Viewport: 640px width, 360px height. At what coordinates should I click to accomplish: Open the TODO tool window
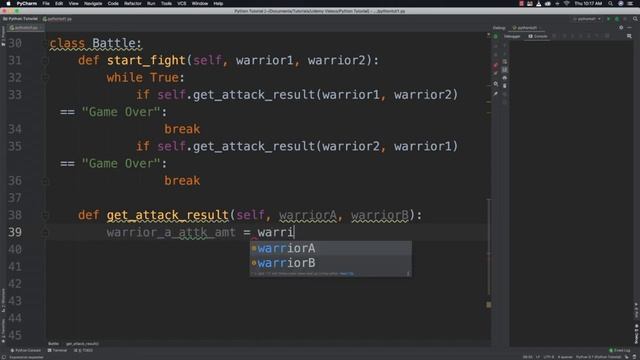[x=83, y=350]
